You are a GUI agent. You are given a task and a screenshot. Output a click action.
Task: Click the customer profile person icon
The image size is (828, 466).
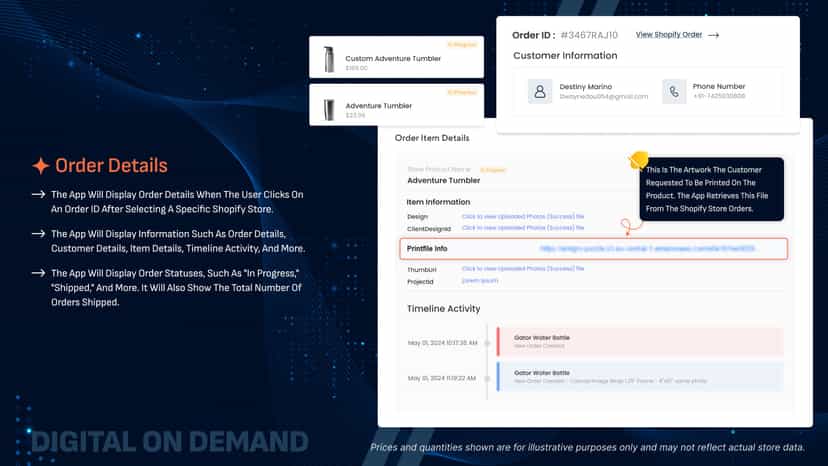click(x=540, y=91)
